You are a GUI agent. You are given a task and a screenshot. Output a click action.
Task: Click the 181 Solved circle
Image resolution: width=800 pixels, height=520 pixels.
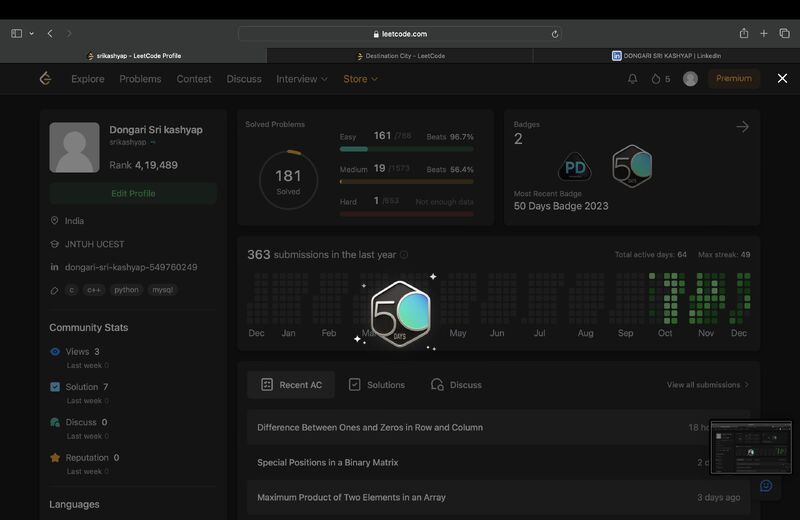coord(288,180)
